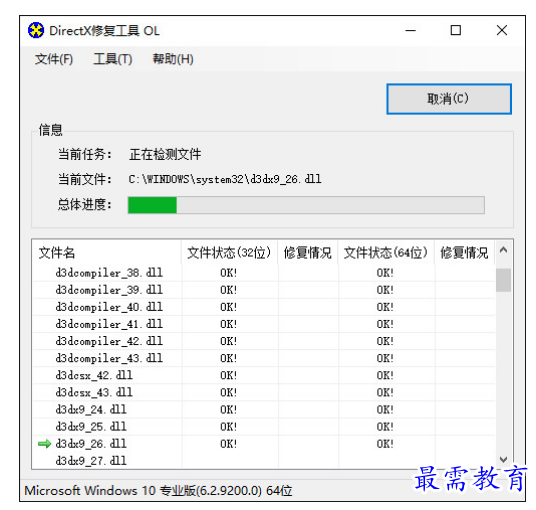Select row d3dx9_24.dll

coord(264,410)
